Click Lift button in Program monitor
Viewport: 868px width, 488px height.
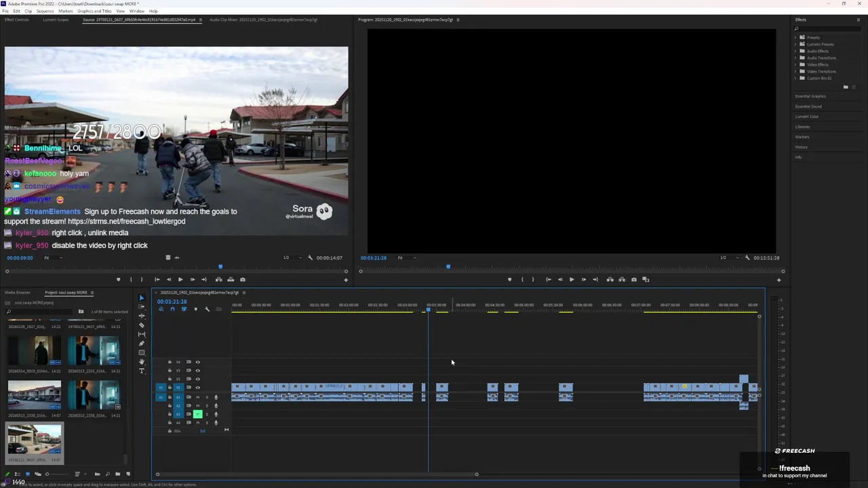tap(610, 279)
